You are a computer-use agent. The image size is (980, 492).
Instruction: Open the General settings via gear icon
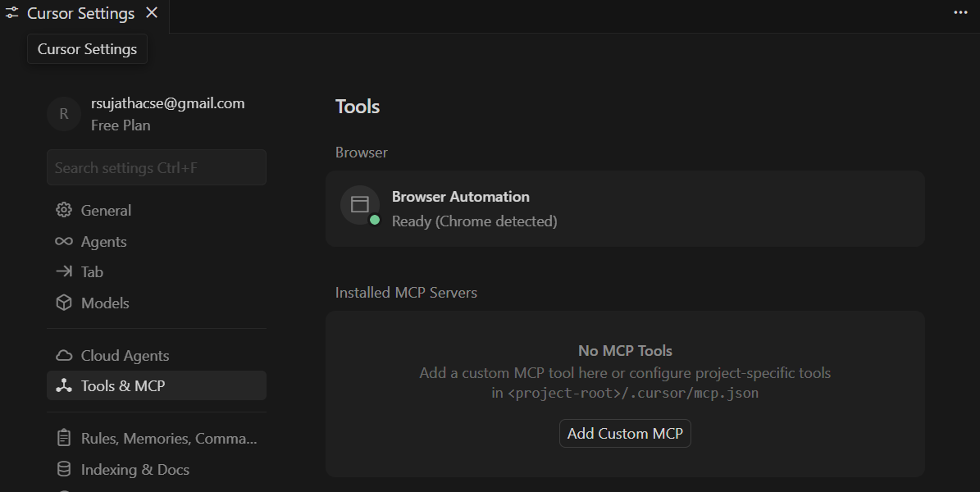pos(64,210)
